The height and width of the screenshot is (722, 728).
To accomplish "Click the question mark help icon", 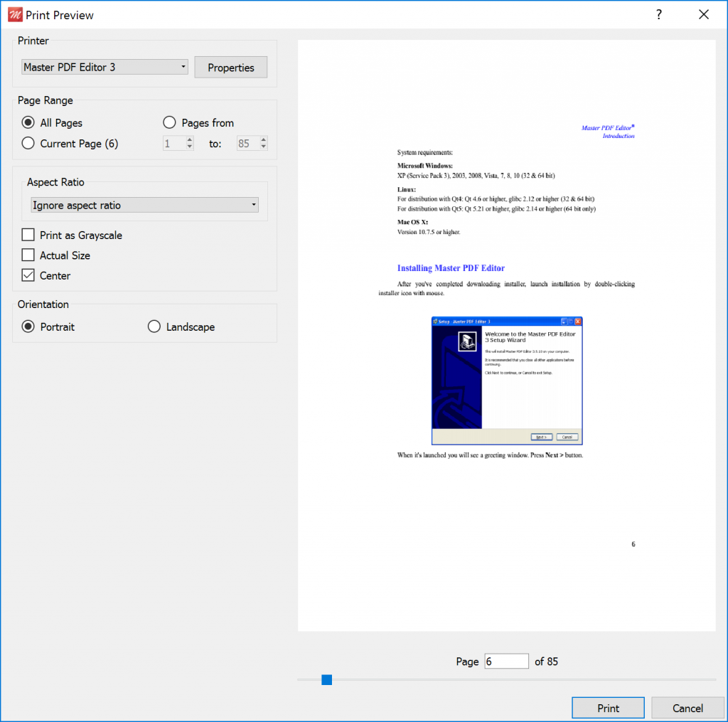I will pos(659,15).
